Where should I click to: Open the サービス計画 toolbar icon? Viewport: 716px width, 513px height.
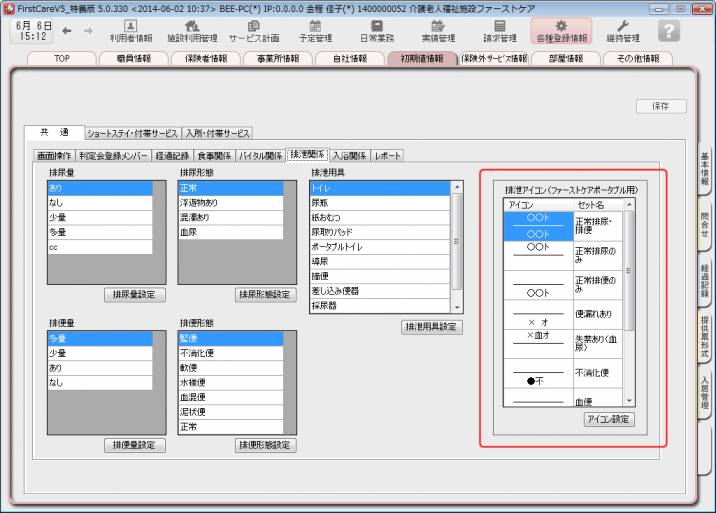(x=254, y=30)
